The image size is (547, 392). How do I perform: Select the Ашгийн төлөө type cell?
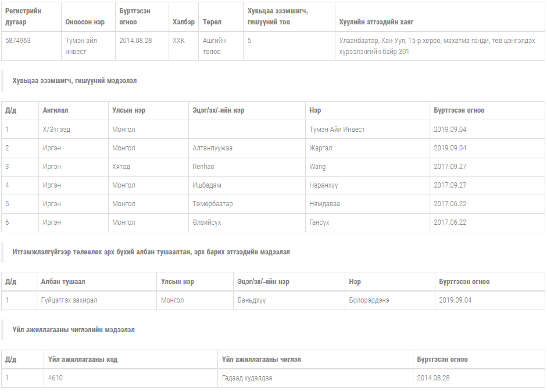coord(214,46)
